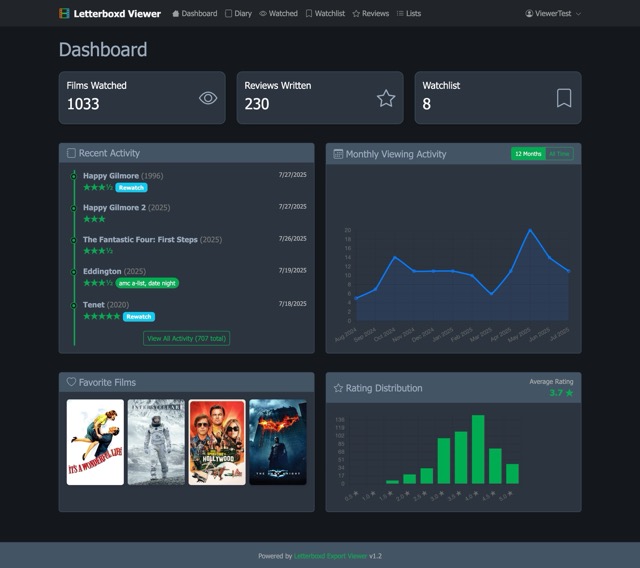
Task: Click the star rating under Eddington
Action: [98, 283]
